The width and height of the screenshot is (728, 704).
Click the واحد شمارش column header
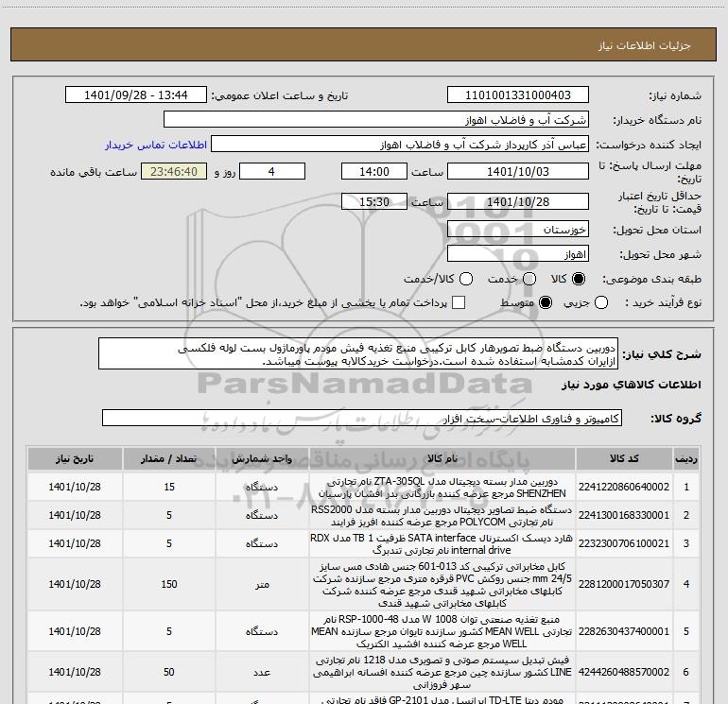[262, 459]
